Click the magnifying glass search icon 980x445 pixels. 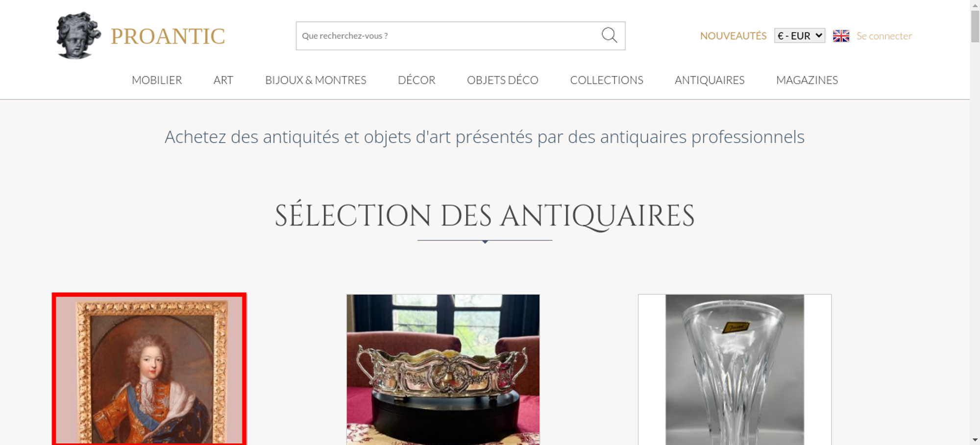pos(609,35)
